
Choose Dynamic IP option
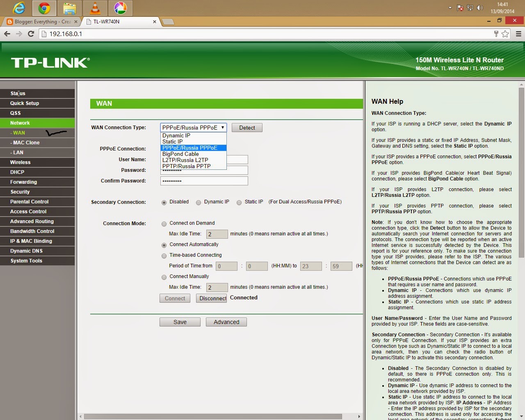(194, 135)
